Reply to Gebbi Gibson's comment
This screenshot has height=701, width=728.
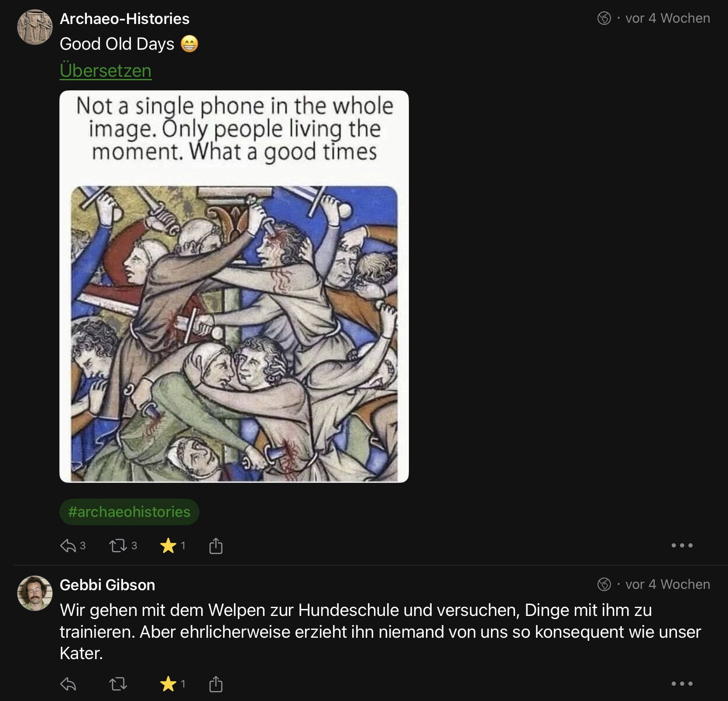tap(68, 684)
